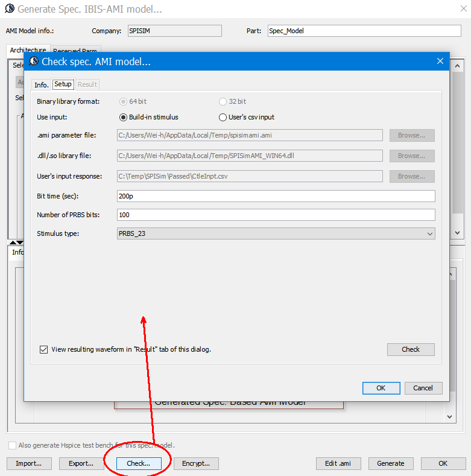The image size is (471, 476).
Task: Click the Encrypt... button
Action: (196, 463)
